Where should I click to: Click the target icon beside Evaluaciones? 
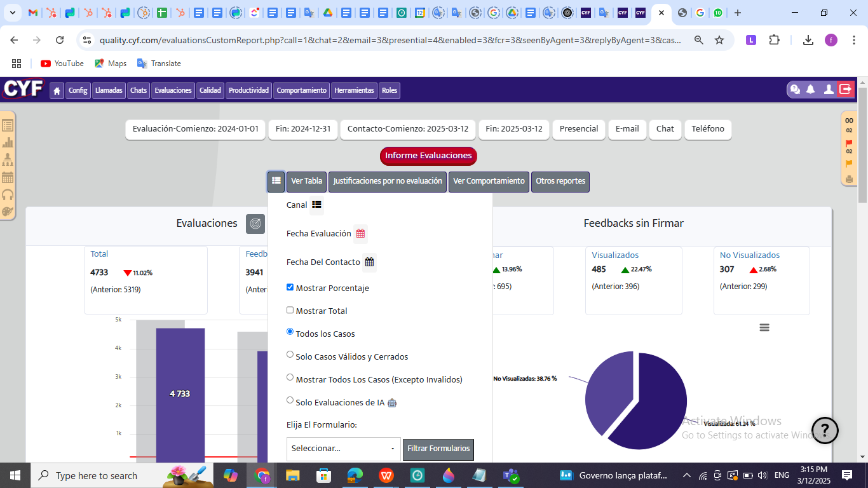pyautogui.click(x=255, y=224)
